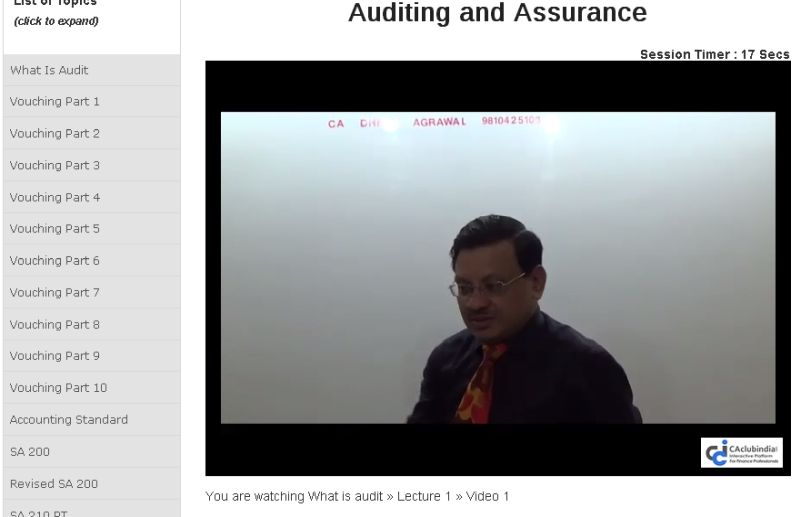Select the SA 200 topic
The height and width of the screenshot is (517, 800).
(92, 452)
